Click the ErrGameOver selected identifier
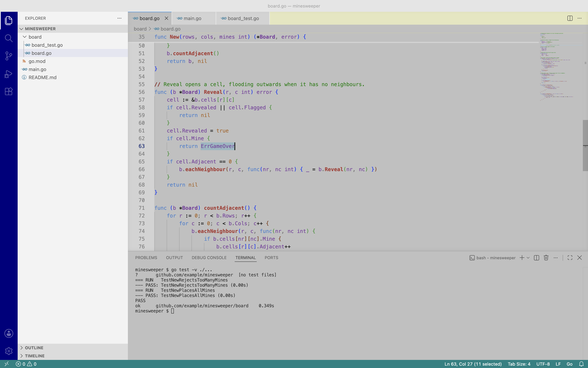 tap(218, 146)
